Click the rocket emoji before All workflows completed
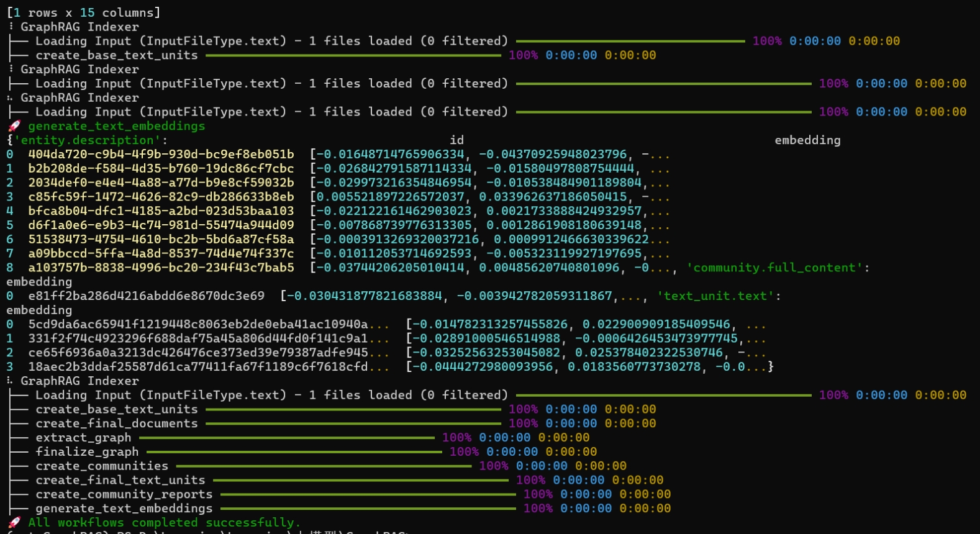 [15, 523]
